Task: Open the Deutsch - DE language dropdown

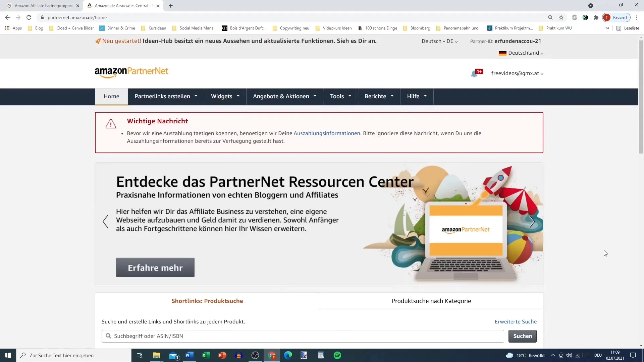Action: click(439, 41)
